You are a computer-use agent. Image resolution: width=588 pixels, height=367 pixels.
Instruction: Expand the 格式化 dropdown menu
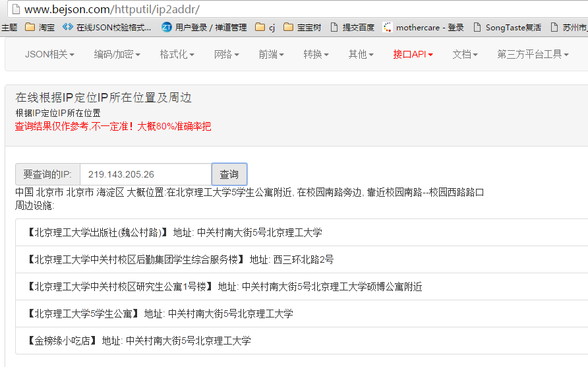[x=177, y=55]
